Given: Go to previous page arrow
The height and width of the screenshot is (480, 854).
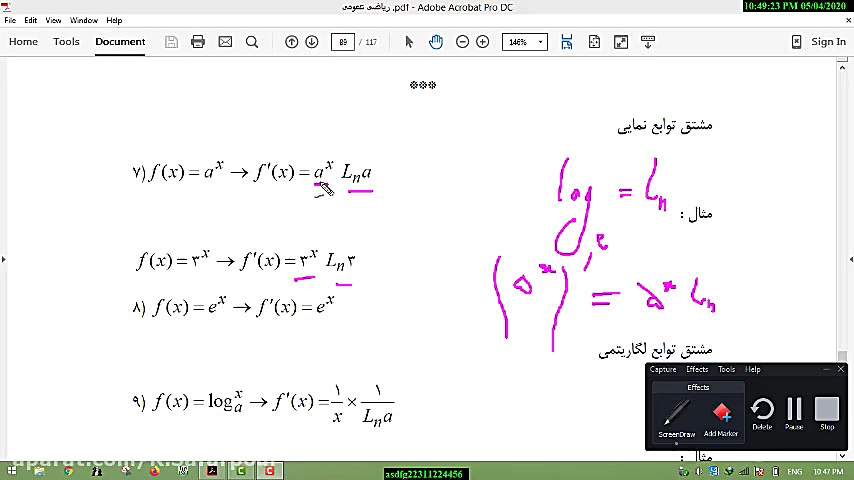Looking at the screenshot, I should [x=291, y=42].
